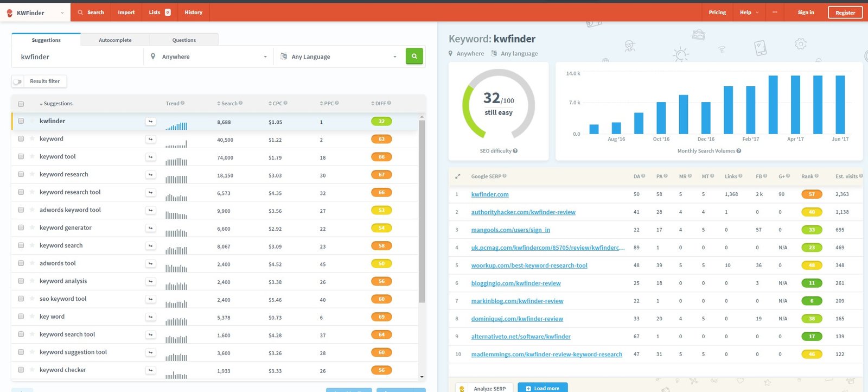Click arrow icon in keyword generator row
The height and width of the screenshot is (392, 868).
click(x=151, y=228)
